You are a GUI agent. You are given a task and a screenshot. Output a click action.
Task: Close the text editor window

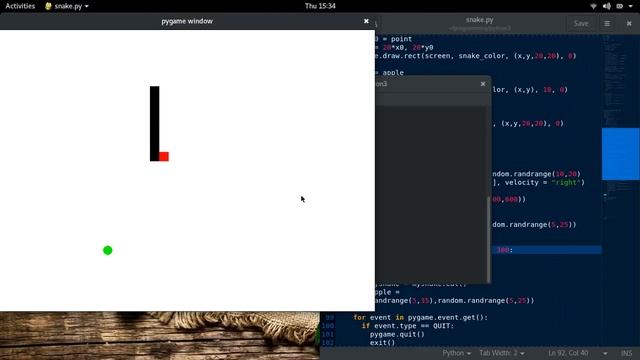click(629, 24)
